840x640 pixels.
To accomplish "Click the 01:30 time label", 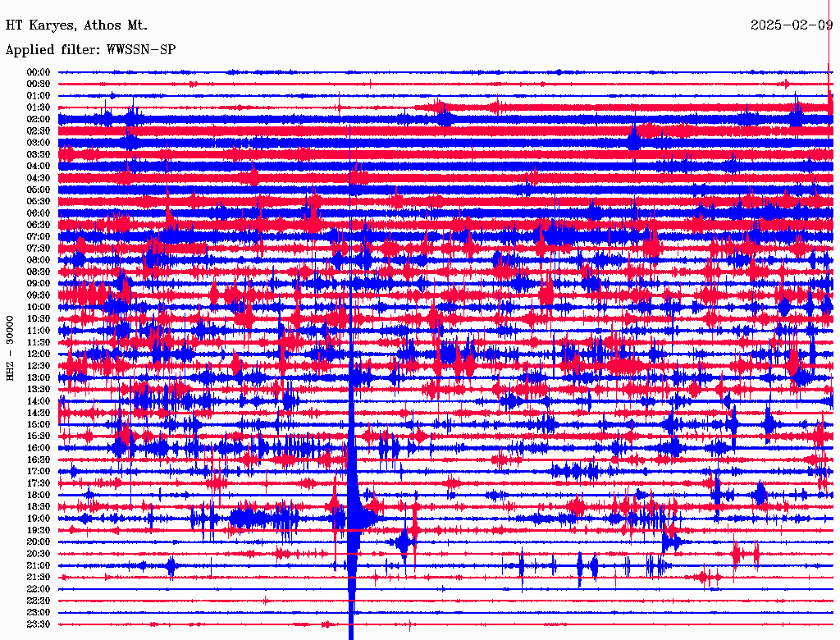I will click(x=39, y=107).
